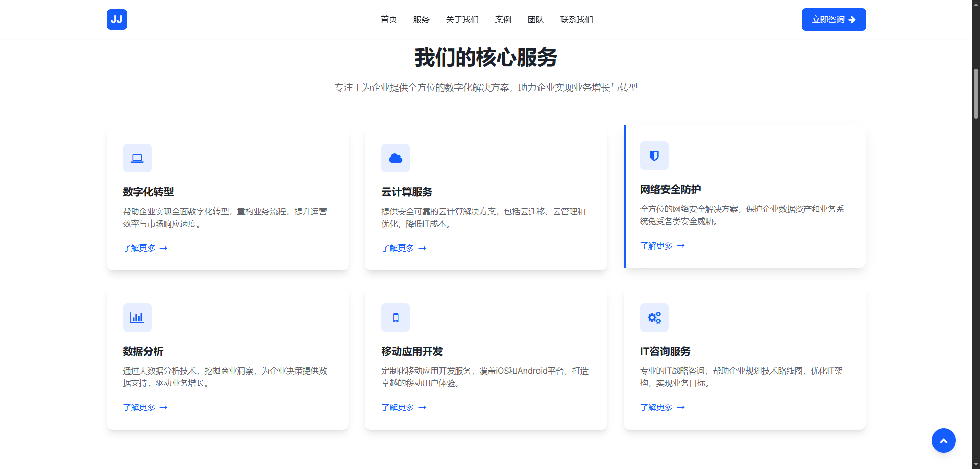Click the cloud icon for 云计算服务
The height and width of the screenshot is (469, 980).
(x=396, y=158)
